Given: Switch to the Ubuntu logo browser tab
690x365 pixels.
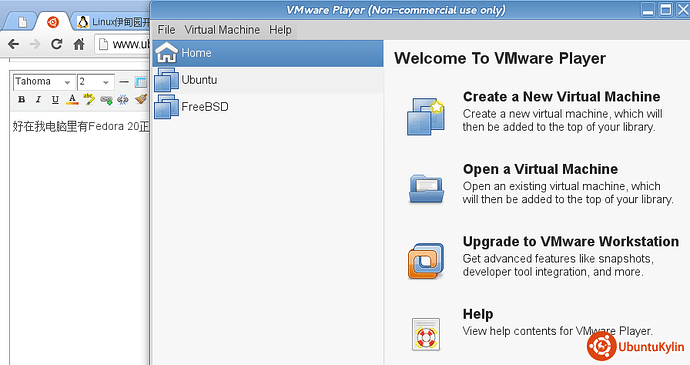Looking at the screenshot, I should [x=53, y=22].
